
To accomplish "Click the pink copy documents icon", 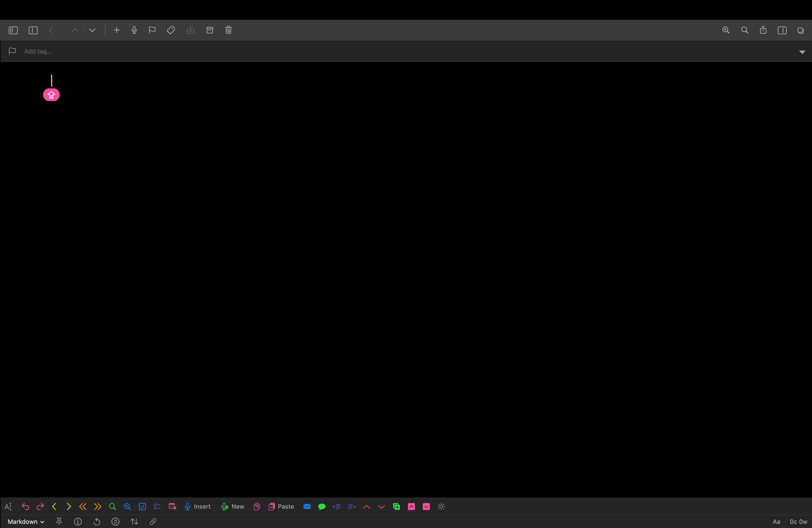I will pos(256,506).
